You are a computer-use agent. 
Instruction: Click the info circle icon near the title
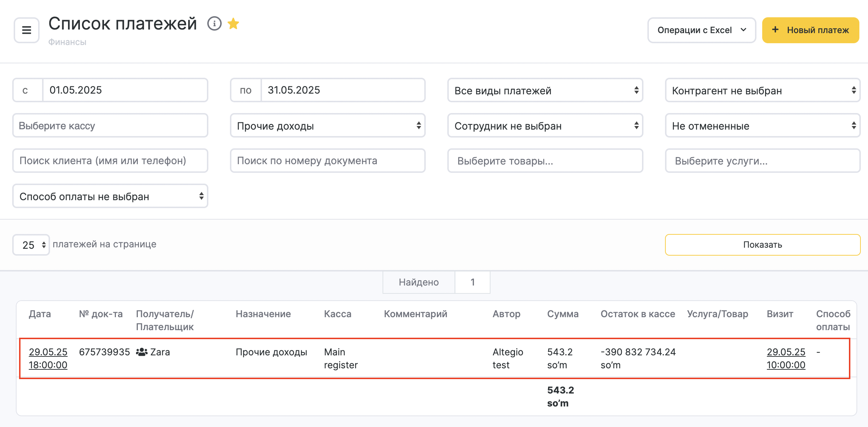(214, 24)
